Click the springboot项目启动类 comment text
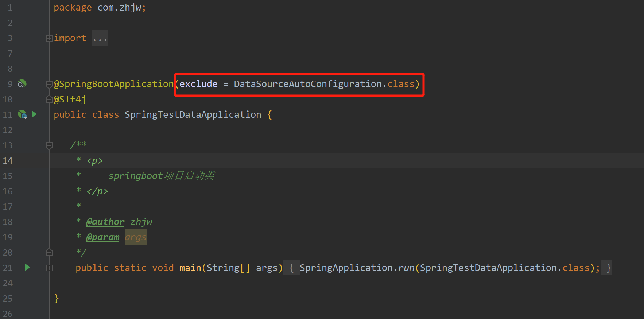This screenshot has height=319, width=644. point(162,176)
